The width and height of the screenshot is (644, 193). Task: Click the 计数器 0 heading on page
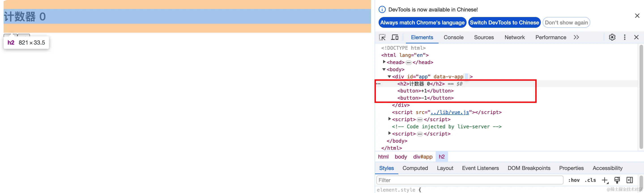click(24, 17)
